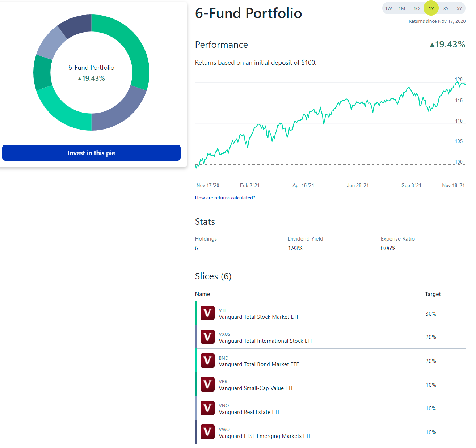This screenshot has height=448, width=476.
Task: Click the Name column header
Action: pos(202,294)
